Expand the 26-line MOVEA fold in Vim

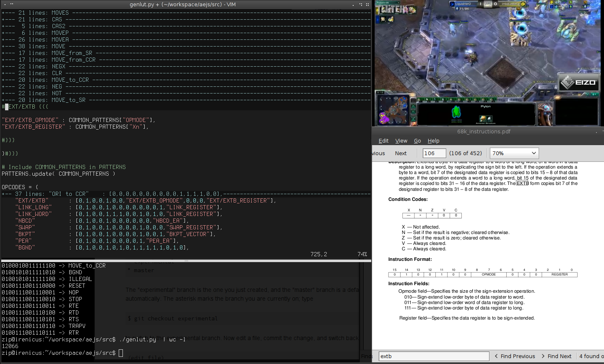point(186,39)
